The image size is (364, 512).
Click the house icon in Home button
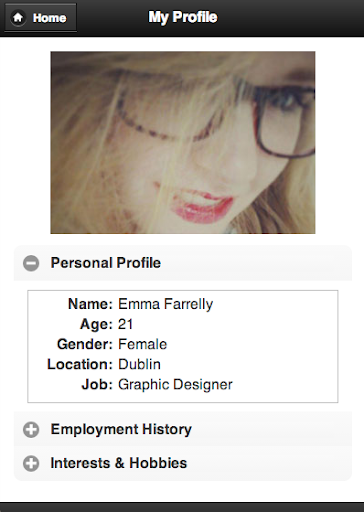point(18,18)
